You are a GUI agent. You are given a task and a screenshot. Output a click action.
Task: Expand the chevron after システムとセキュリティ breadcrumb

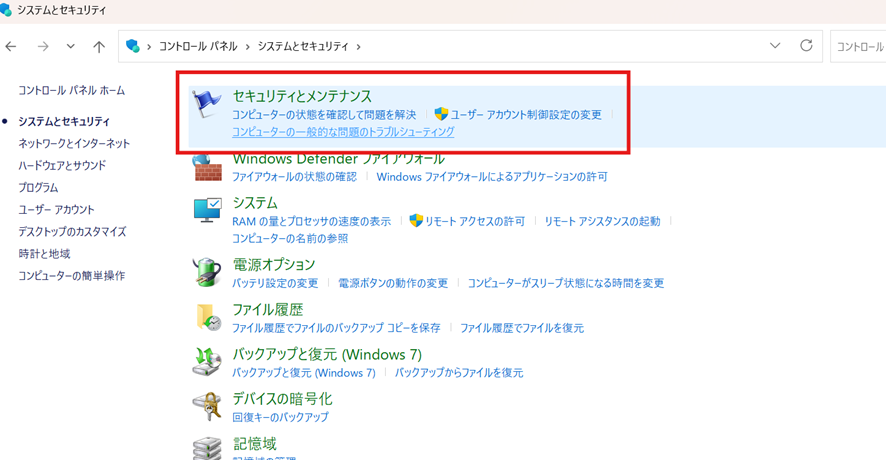point(358,47)
